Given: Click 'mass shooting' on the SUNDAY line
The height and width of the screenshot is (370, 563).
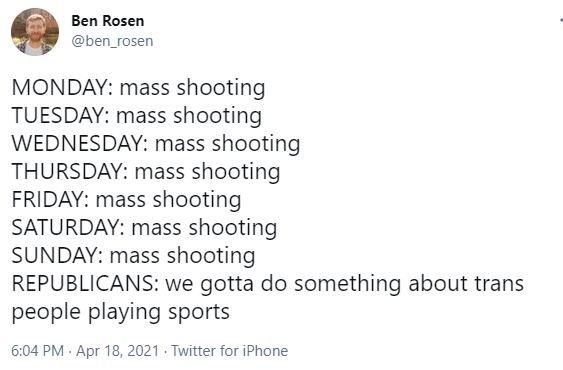Looking at the screenshot, I should tap(182, 255).
